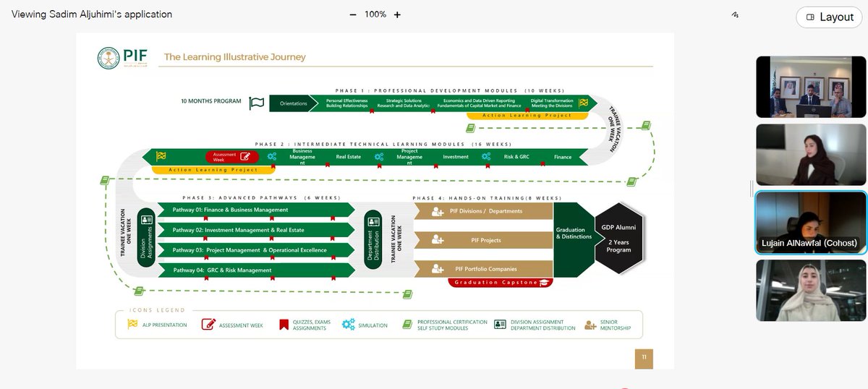The image size is (868, 389).
Task: Click simulation gear before Risk & GRC
Action: coord(486,156)
